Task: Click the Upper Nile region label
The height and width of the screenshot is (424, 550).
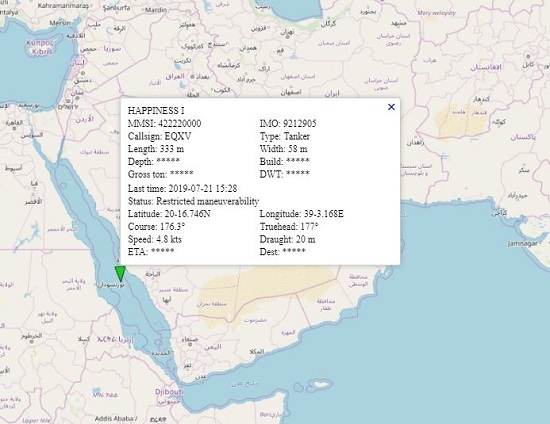Action: coord(36,420)
